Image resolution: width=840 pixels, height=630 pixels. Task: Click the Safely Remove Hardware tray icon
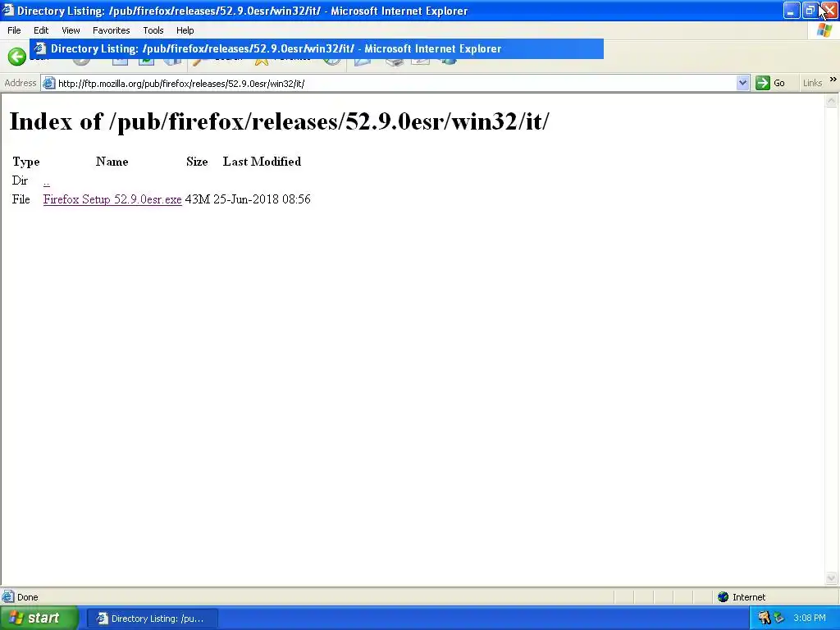coord(779,618)
